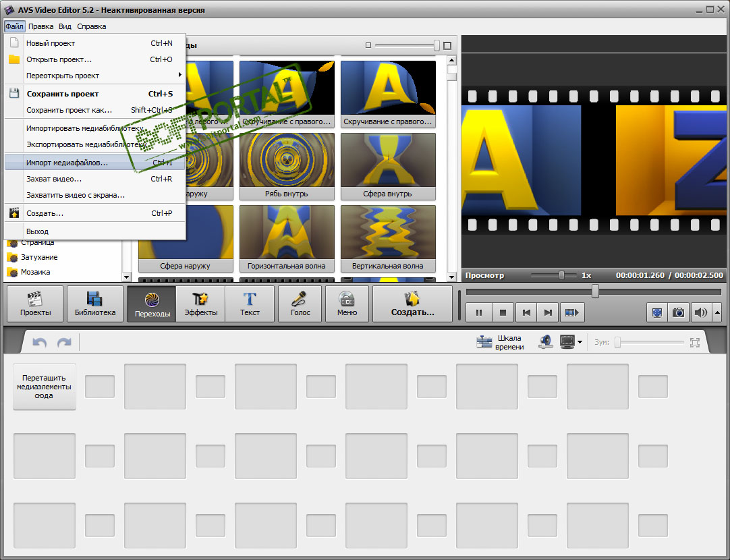Jump to previous frame

[526, 312]
